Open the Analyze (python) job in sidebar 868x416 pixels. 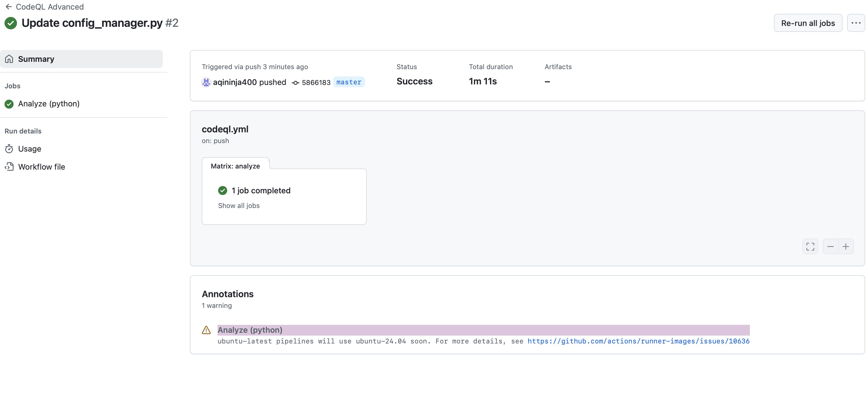pyautogui.click(x=49, y=104)
